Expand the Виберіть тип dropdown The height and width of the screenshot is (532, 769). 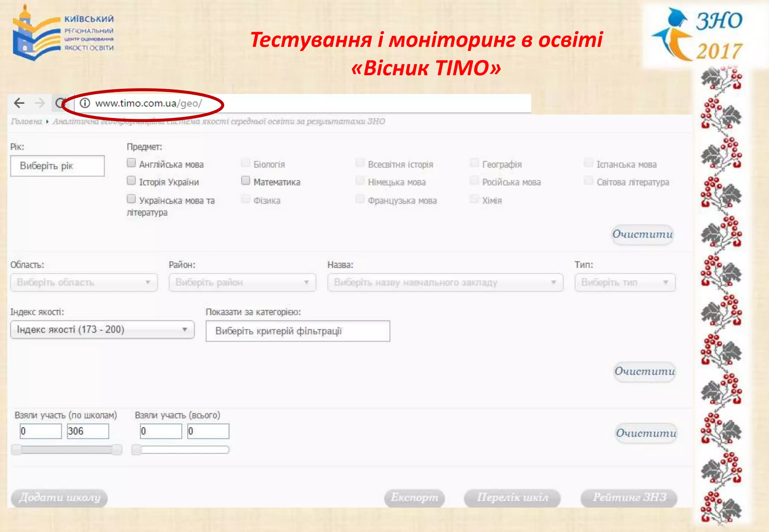tap(625, 283)
